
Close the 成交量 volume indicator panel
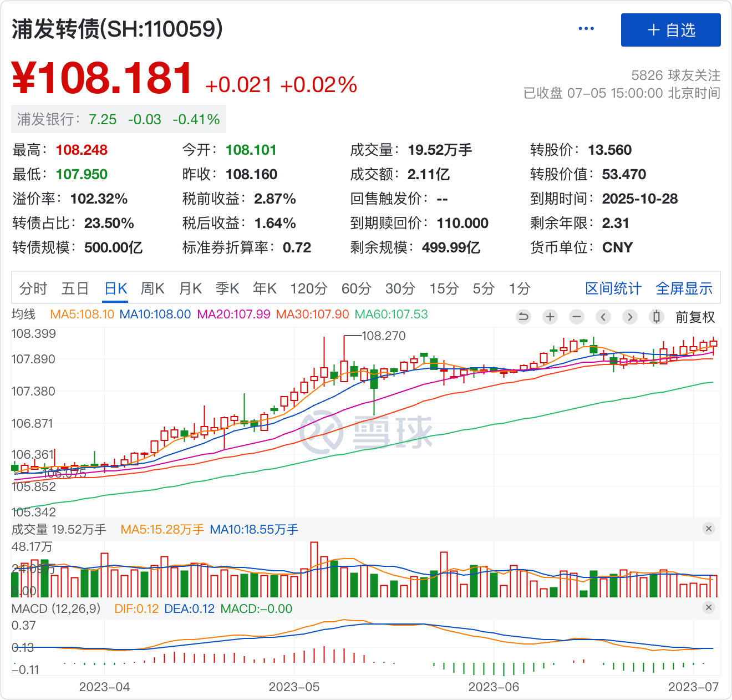coord(709,529)
